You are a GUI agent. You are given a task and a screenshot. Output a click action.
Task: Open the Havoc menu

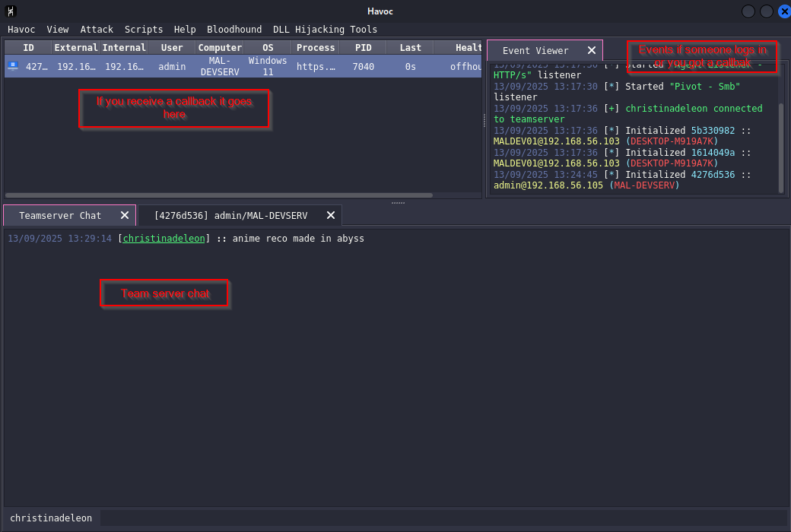[21, 29]
